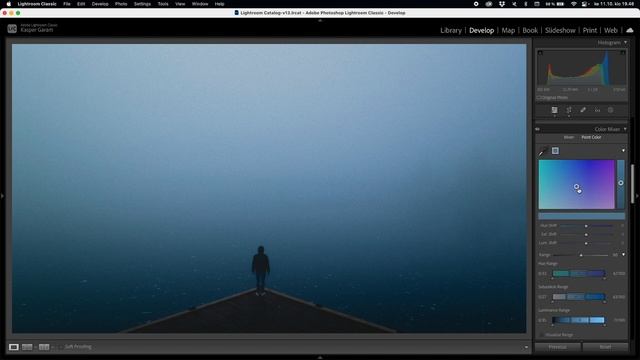Image resolution: width=640 pixels, height=360 pixels.
Task: Click the silhouetted figure in the photo
Action: point(260,270)
